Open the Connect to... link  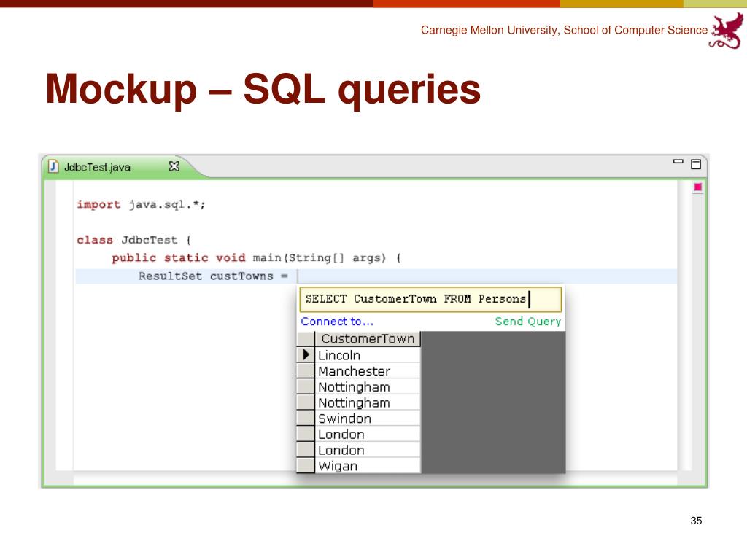(337, 322)
